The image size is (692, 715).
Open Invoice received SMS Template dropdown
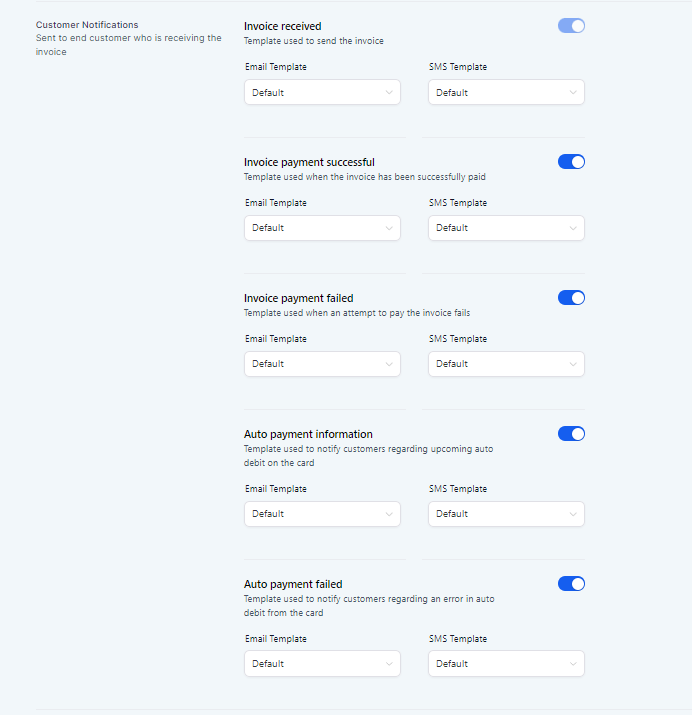tap(506, 93)
